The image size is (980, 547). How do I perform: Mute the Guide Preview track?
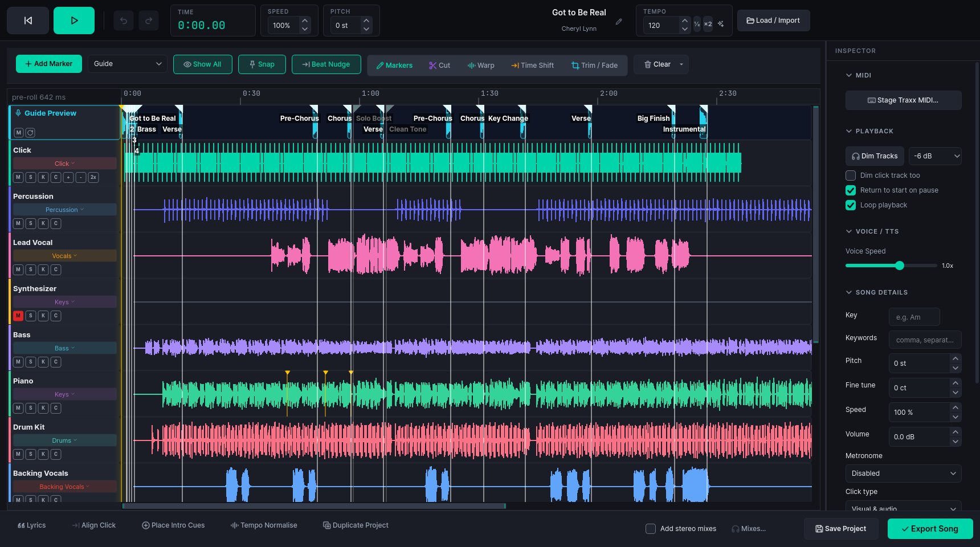click(18, 133)
